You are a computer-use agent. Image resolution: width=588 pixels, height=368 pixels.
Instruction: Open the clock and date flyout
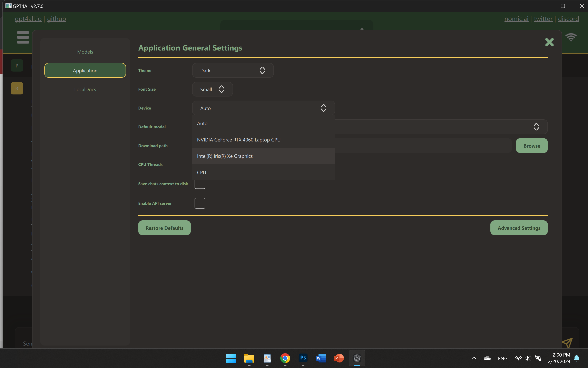[559, 358]
